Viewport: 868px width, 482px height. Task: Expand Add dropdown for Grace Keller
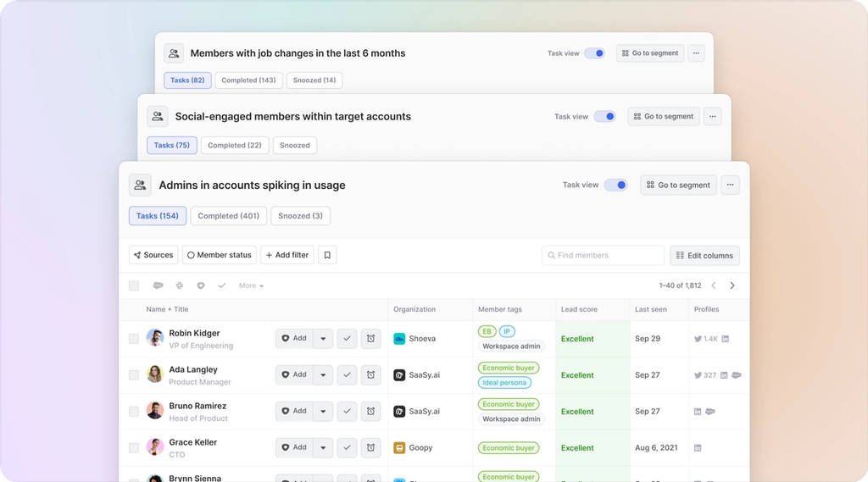click(323, 447)
